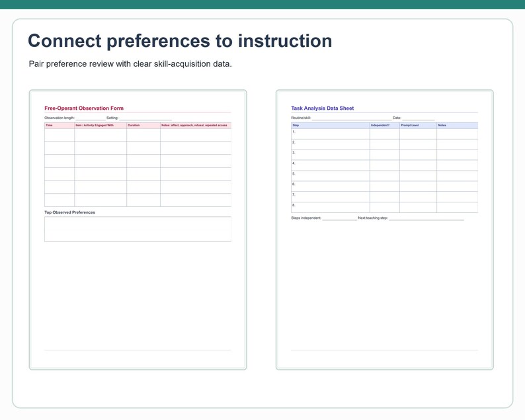
Task: Open the Free-Operant Observation Form thumbnail
Action: click(x=138, y=230)
